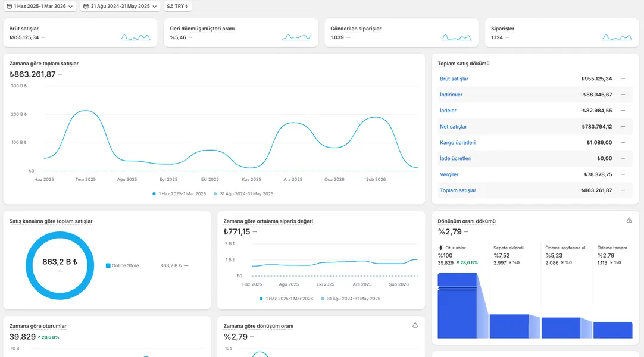Click the Geri dönmüş müşteri oranı sparkline
Viewport: 644px width, 357px height.
click(296, 37)
